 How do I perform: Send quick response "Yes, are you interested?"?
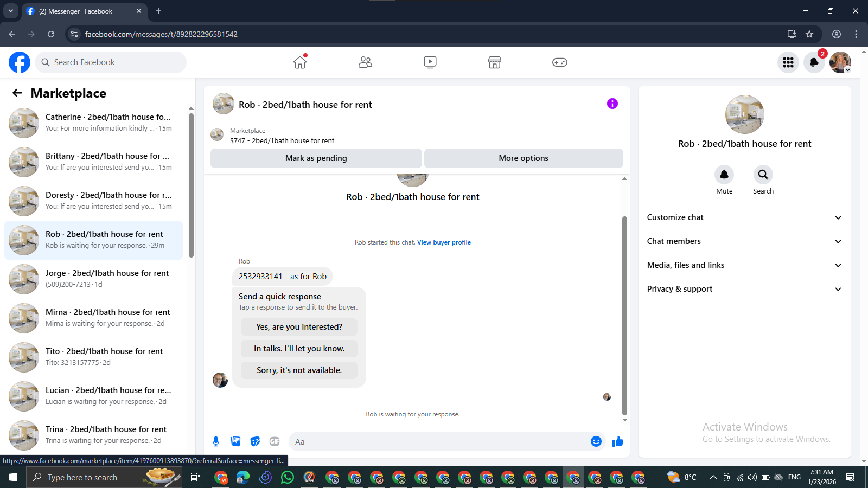click(x=299, y=327)
